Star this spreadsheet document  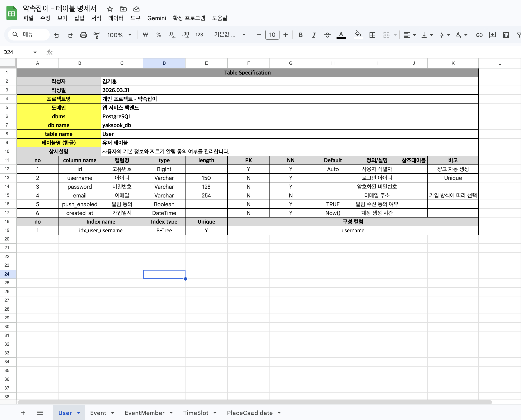(x=110, y=9)
